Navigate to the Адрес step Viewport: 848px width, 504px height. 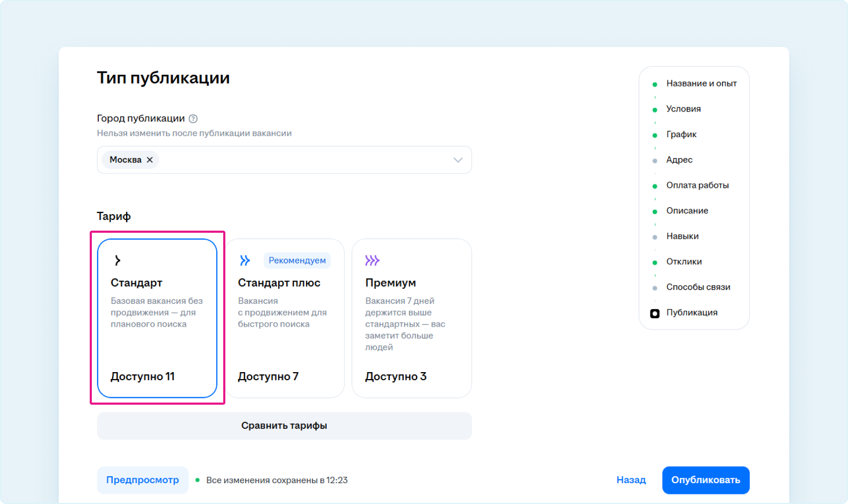pos(679,160)
